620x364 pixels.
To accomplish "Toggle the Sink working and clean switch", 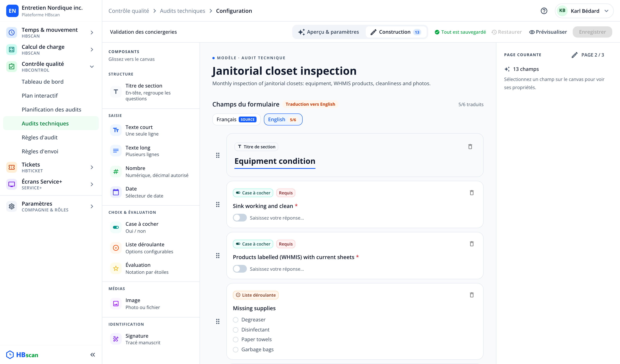I will [x=240, y=218].
